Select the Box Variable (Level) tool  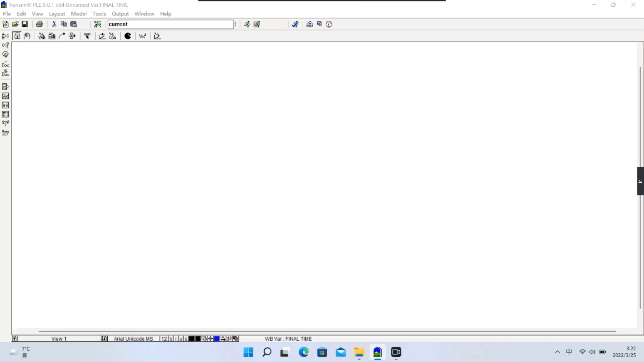[52, 36]
